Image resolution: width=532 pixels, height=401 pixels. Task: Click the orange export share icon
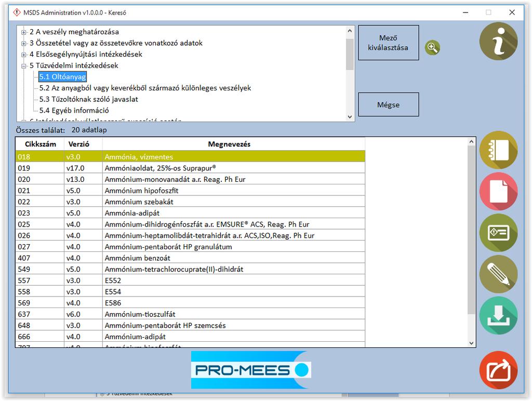click(x=498, y=370)
